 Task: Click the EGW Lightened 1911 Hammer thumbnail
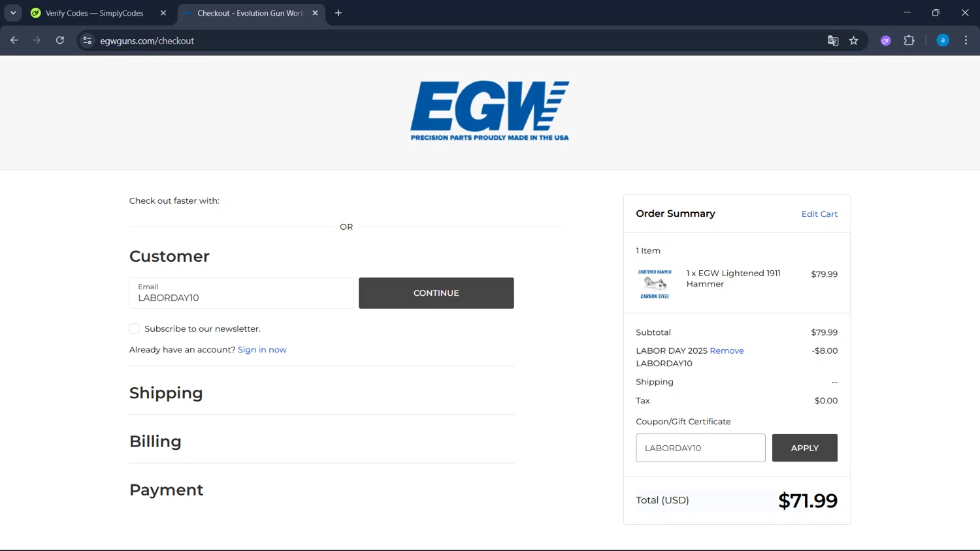click(655, 284)
